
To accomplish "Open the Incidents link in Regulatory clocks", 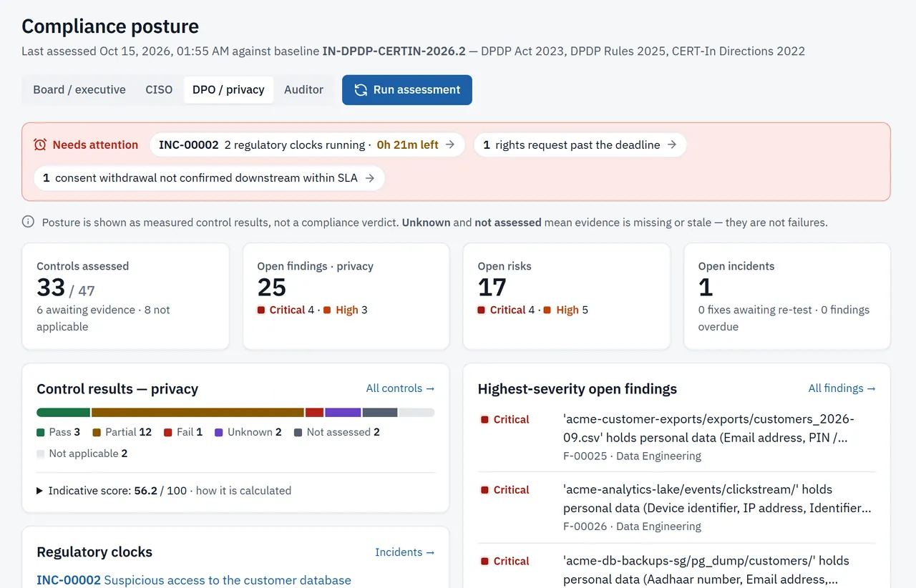I will (405, 552).
